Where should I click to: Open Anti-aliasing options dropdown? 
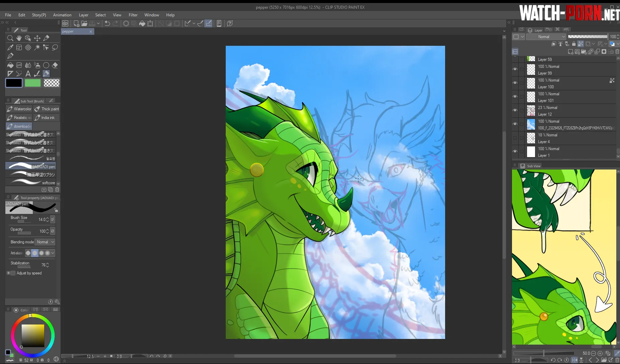pyautogui.click(x=53, y=253)
